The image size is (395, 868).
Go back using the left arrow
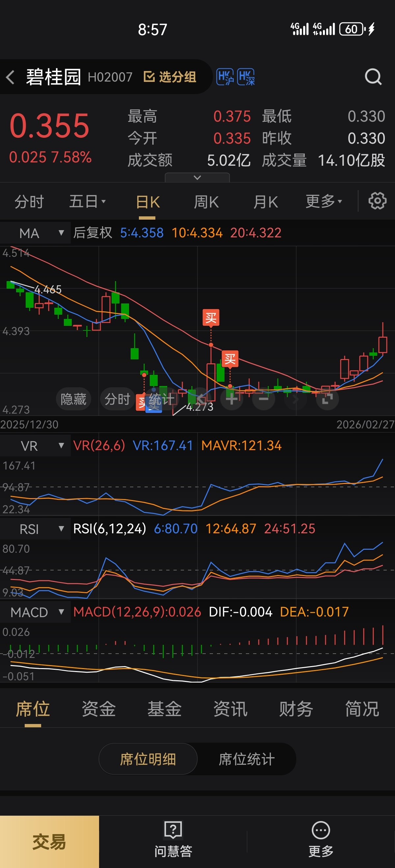click(x=10, y=77)
